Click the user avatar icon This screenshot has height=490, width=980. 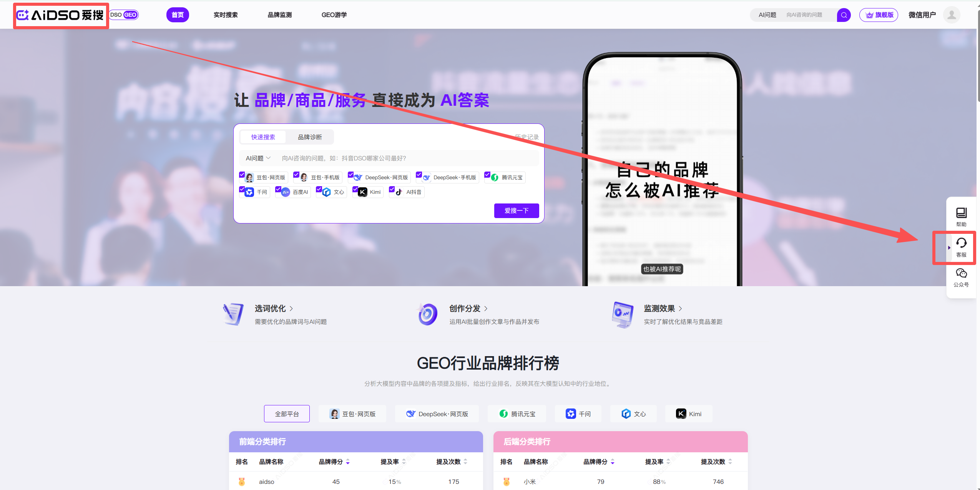[x=952, y=15]
